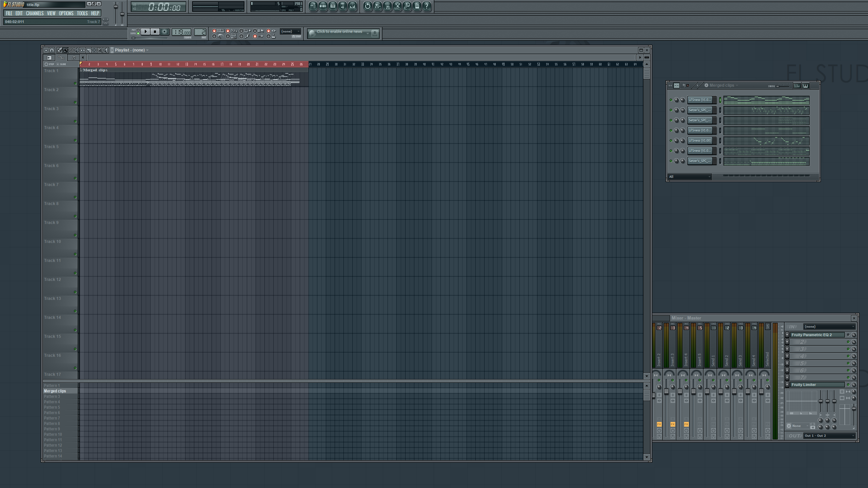Select the Mute tool in Playlist
This screenshot has height=488, width=868.
77,50
